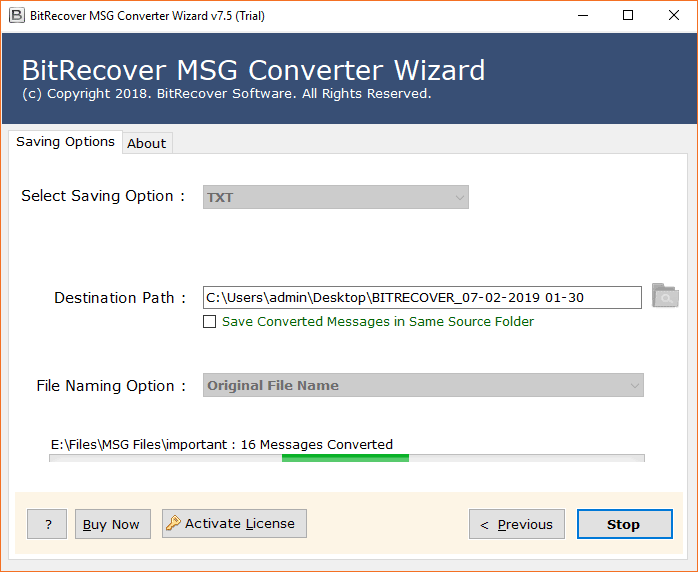698x572 pixels.
Task: Click the 'Destination Path :' label
Action: coord(120,297)
